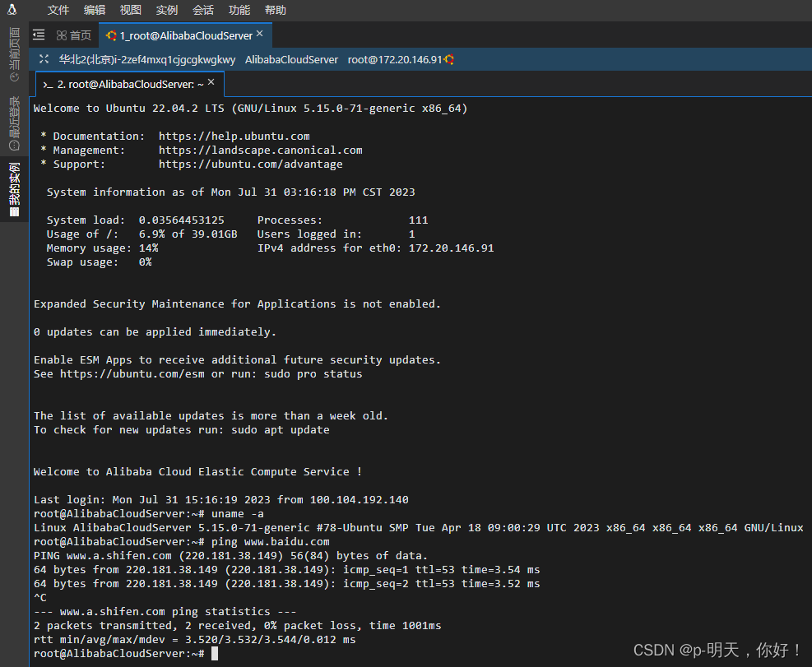
Task: Click the fullscreen expand arrows icon
Action: 44,59
